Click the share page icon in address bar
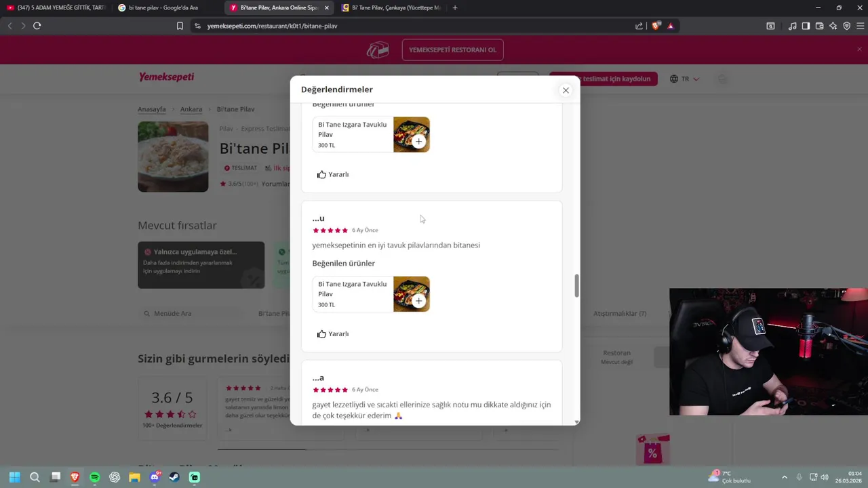The width and height of the screenshot is (868, 488). pyautogui.click(x=639, y=26)
